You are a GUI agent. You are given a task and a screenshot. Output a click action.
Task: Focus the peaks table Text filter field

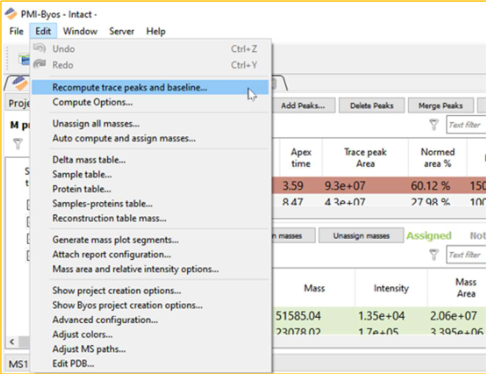click(466, 125)
